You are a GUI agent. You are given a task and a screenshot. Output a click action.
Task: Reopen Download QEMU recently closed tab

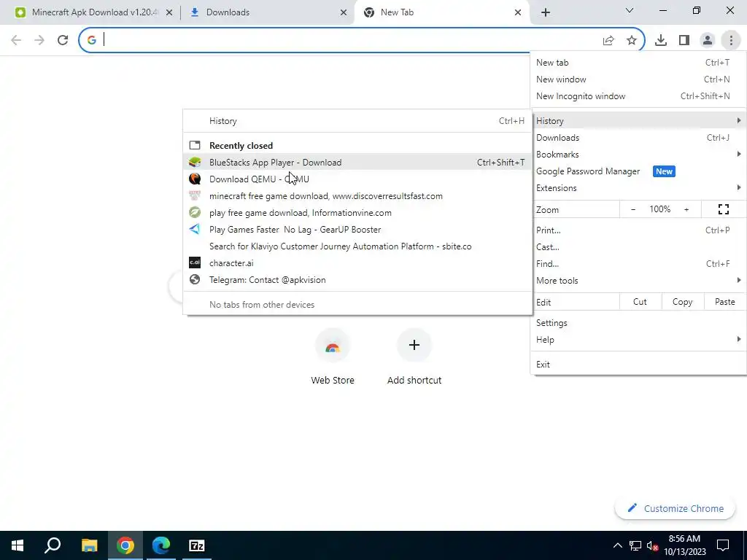tap(357, 179)
